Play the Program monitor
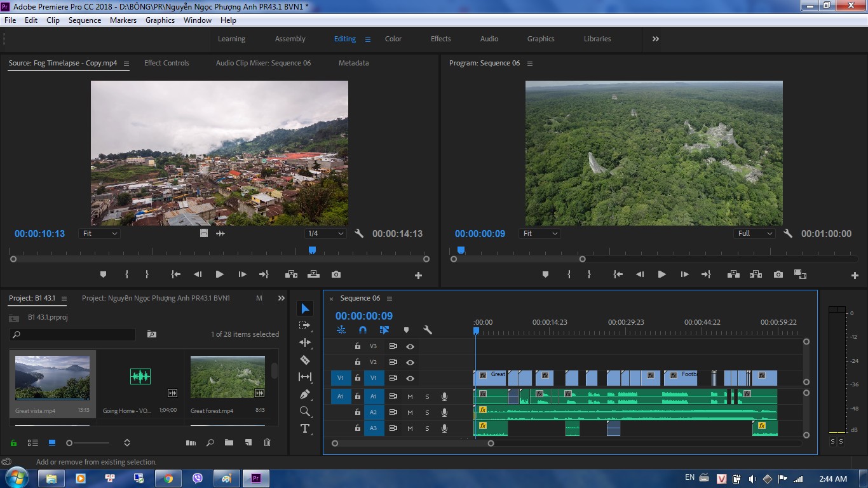Viewport: 868px width, 488px height. pos(661,274)
